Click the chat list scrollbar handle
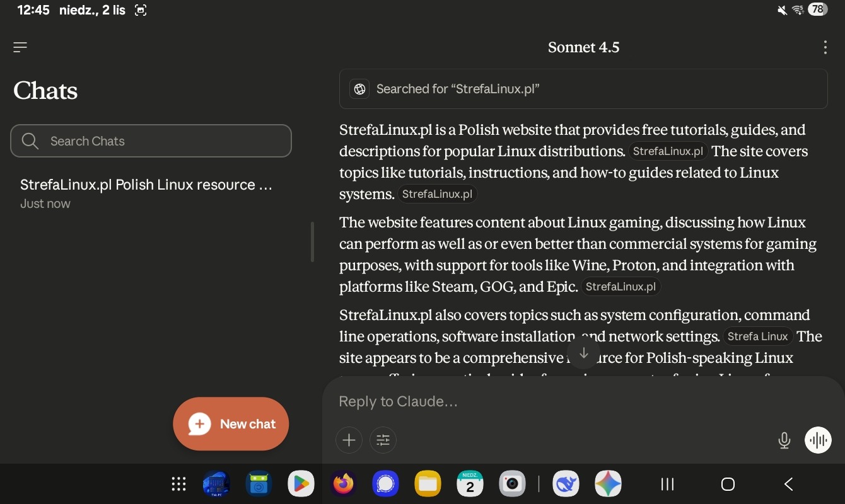Image resolution: width=845 pixels, height=504 pixels. click(312, 242)
